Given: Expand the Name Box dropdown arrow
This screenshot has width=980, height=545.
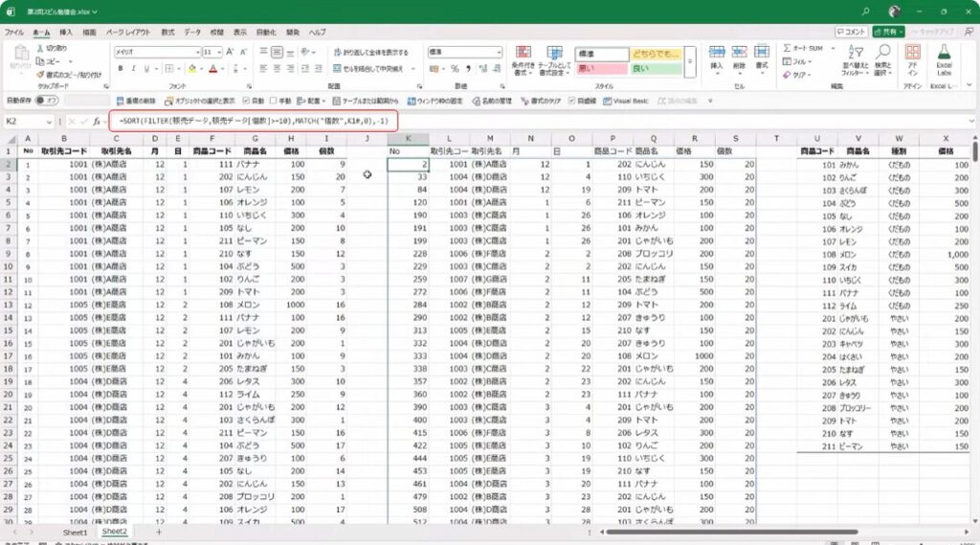Looking at the screenshot, I should click(x=50, y=122).
